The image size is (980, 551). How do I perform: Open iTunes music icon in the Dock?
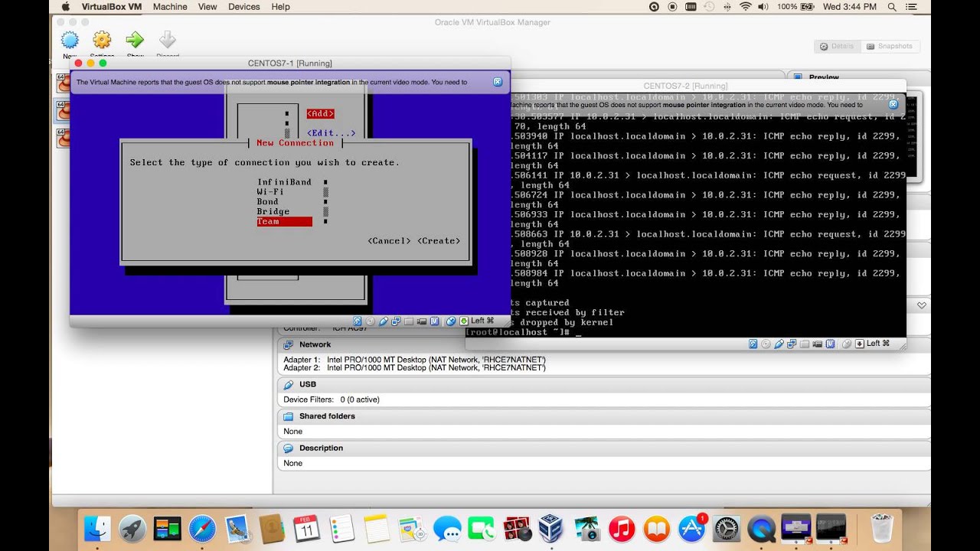click(x=622, y=529)
